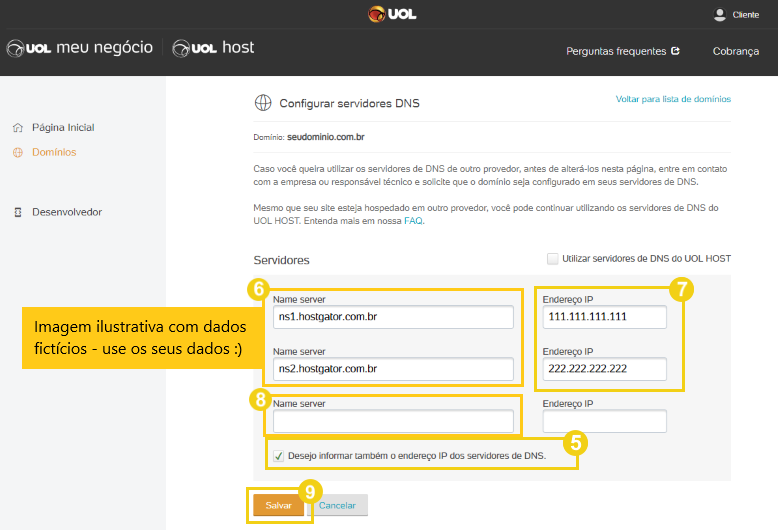
Task: Click the empty third Endereço IP field
Action: pos(604,421)
